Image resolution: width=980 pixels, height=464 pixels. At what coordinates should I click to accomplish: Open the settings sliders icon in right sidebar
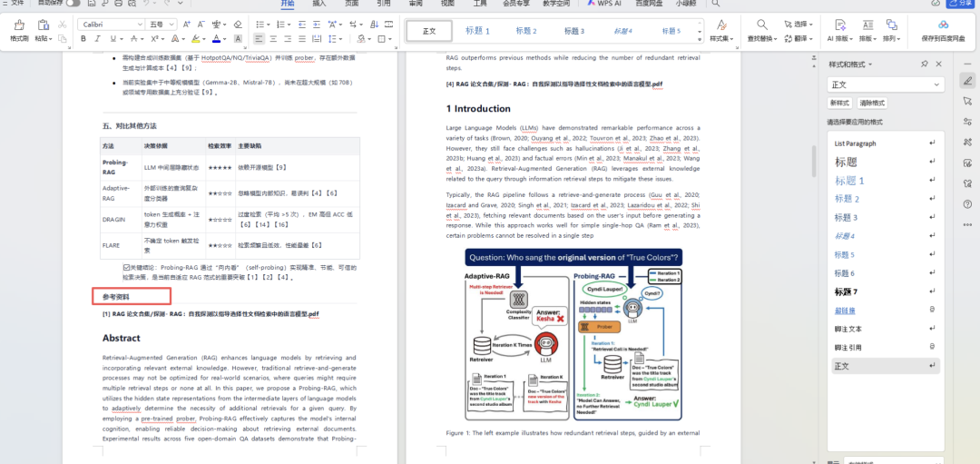(967, 122)
